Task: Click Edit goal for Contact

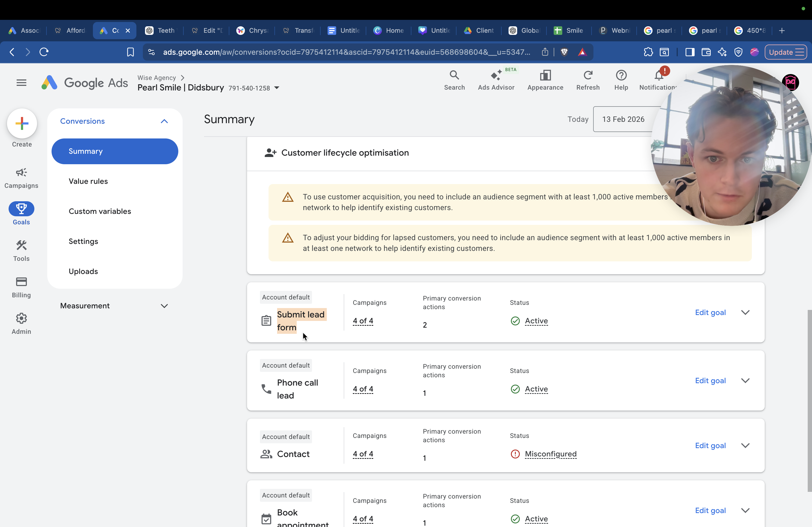Action: [710, 445]
